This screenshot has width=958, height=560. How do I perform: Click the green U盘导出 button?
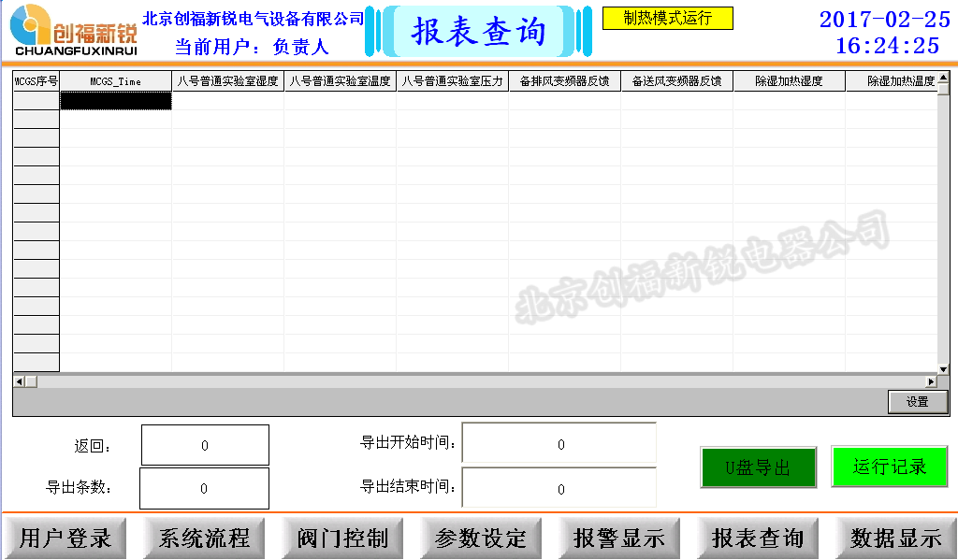[758, 467]
